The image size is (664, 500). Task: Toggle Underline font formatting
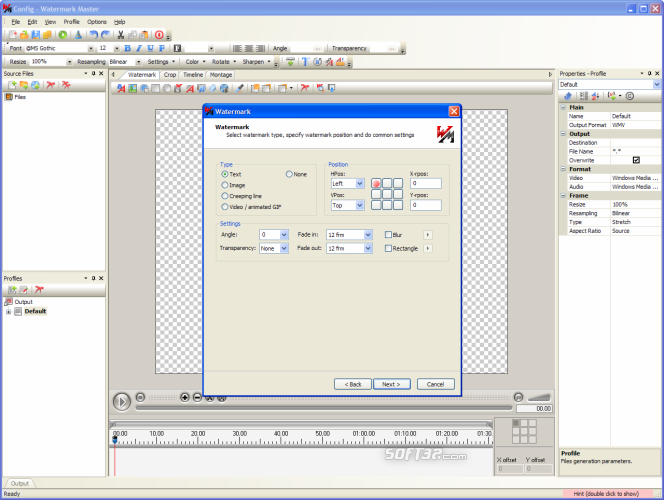[x=150, y=48]
